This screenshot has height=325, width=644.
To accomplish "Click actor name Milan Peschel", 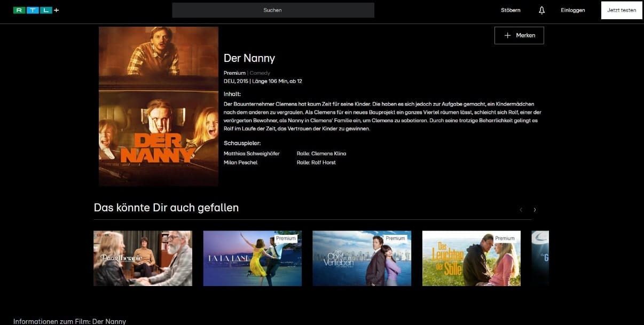I will [x=240, y=162].
